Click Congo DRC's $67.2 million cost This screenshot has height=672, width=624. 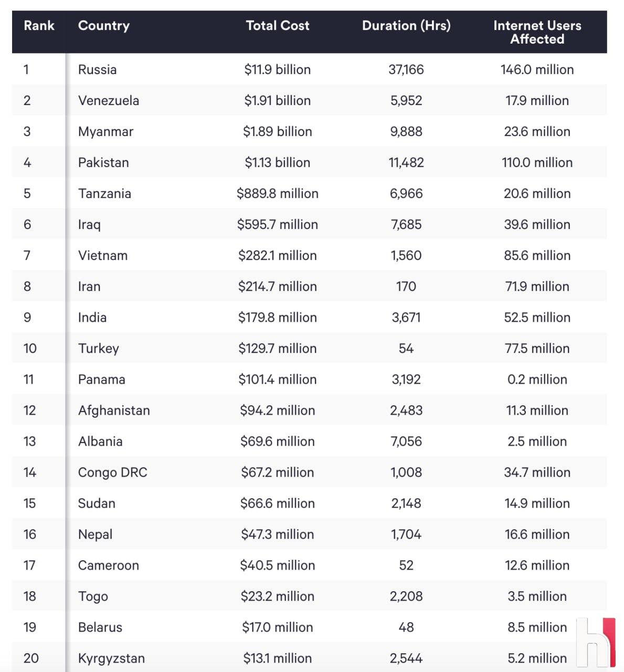pyautogui.click(x=278, y=472)
